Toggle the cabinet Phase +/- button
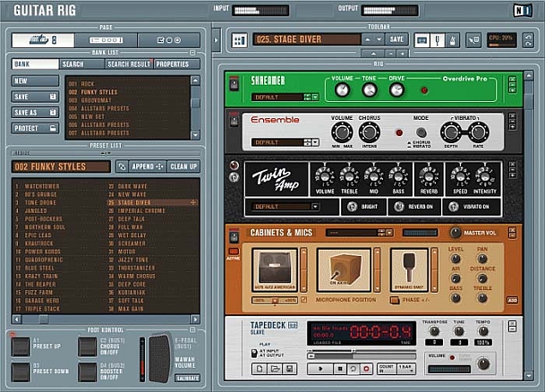545x392 pixels. coord(395,300)
